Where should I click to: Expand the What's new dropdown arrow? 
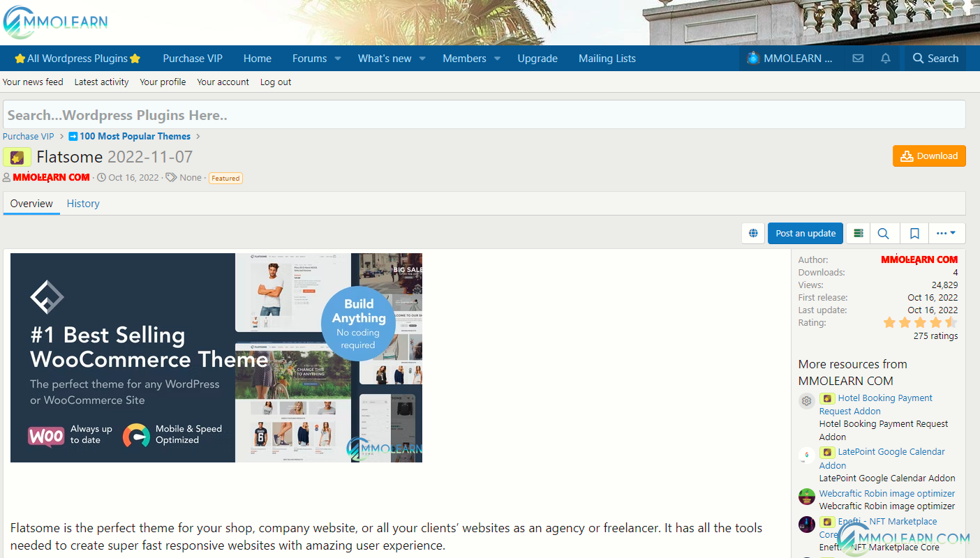(x=422, y=59)
